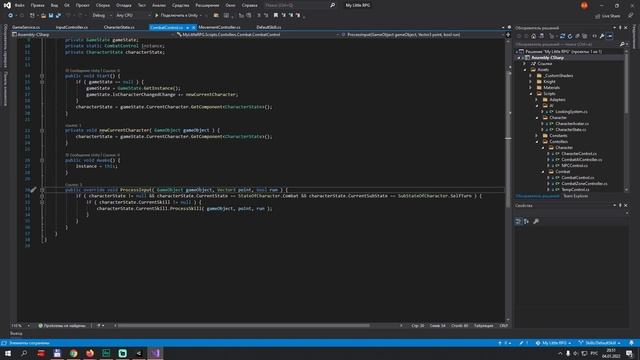
Task: Click the editor horizontal scrollbar
Action: [244, 326]
